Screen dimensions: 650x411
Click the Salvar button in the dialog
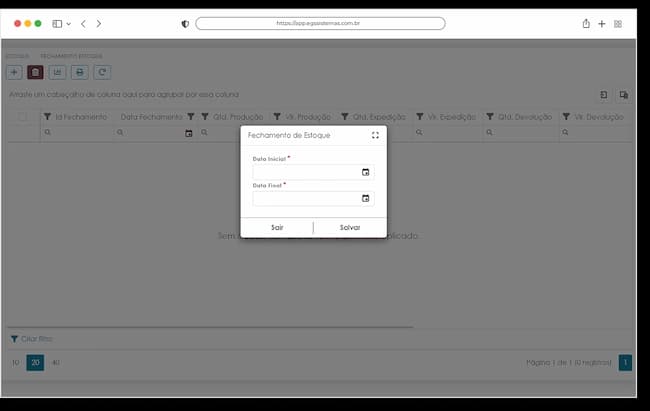tap(350, 227)
